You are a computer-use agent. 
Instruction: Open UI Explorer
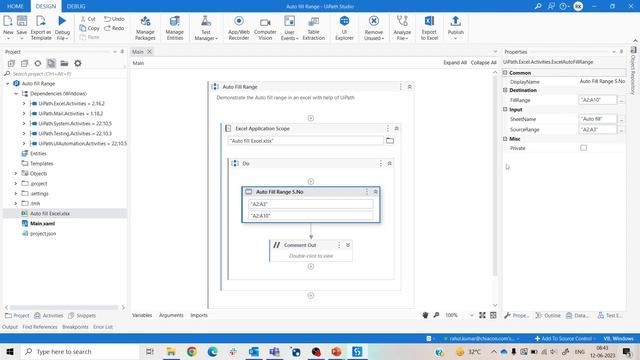(344, 27)
